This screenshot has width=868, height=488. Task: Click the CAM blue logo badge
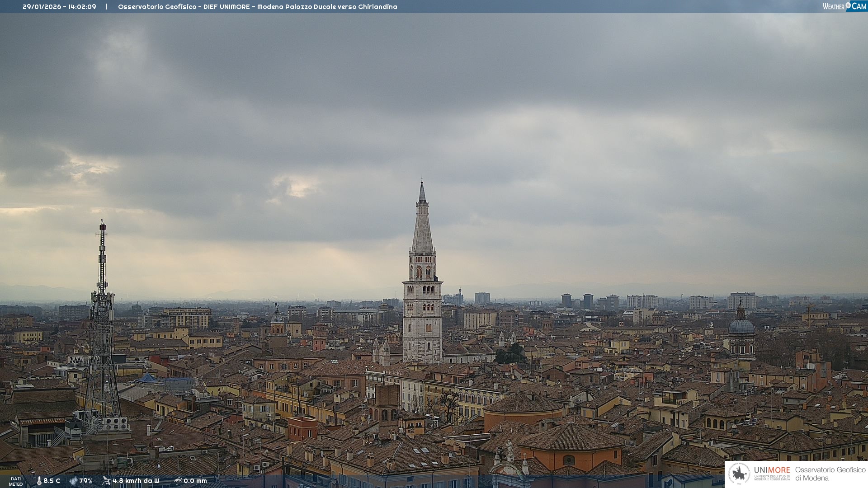pos(859,6)
